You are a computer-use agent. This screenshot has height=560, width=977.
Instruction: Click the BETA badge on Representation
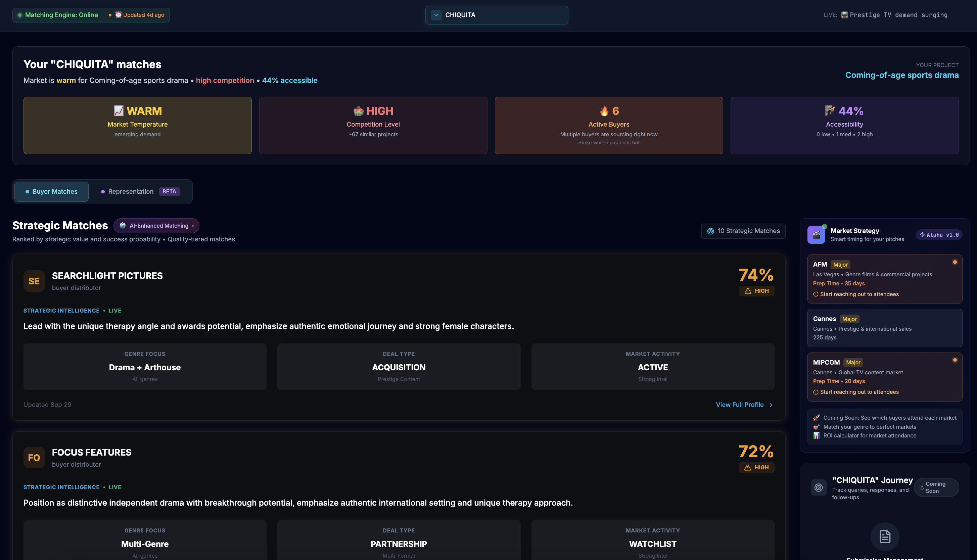click(x=169, y=192)
